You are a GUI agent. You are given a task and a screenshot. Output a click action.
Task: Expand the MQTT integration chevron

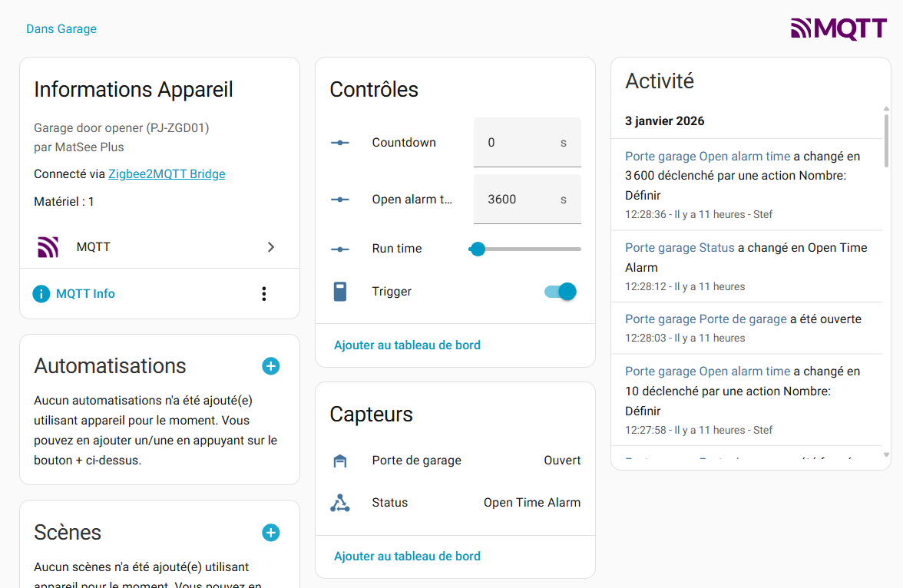(270, 247)
